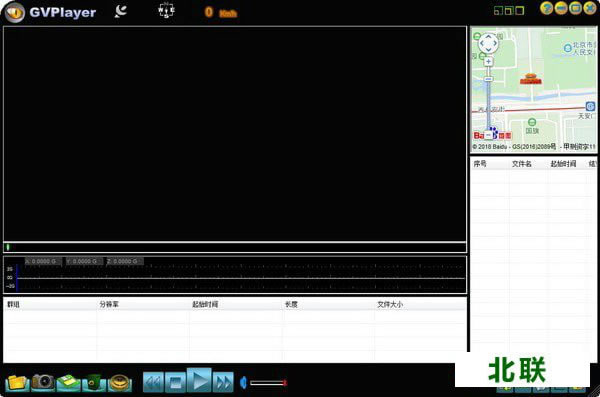
Task: Click the 国旗 point of interest on the map
Action: (x=532, y=126)
